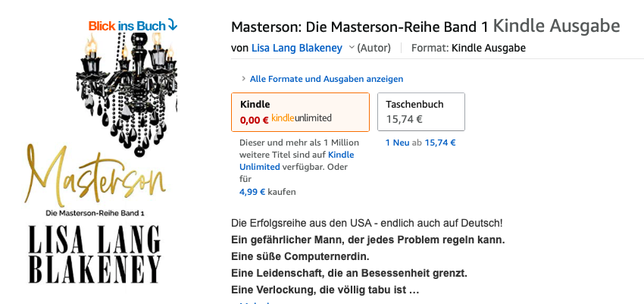Image resolution: width=644 pixels, height=304 pixels.
Task: Click the Format: Kindle Ausgabe label
Action: click(468, 48)
